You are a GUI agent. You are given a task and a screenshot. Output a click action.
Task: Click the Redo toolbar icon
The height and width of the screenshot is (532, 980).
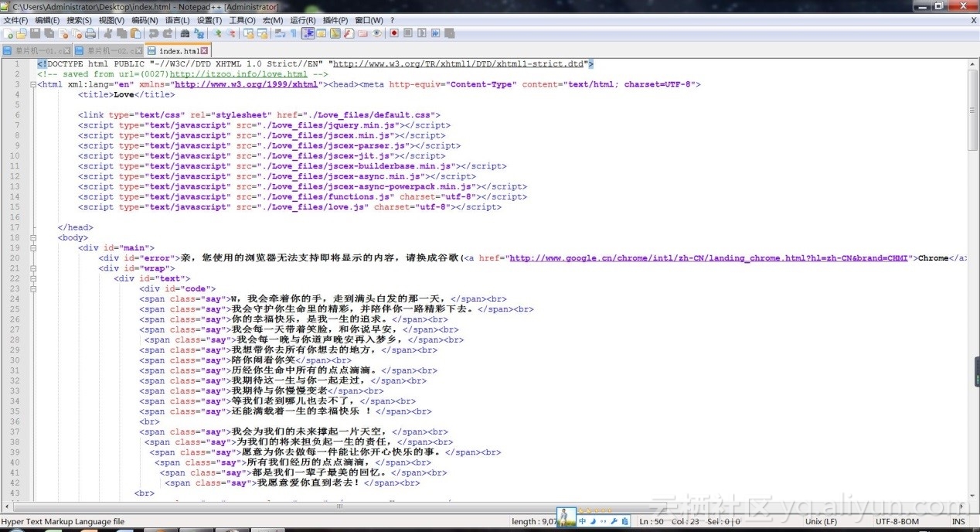tap(167, 34)
